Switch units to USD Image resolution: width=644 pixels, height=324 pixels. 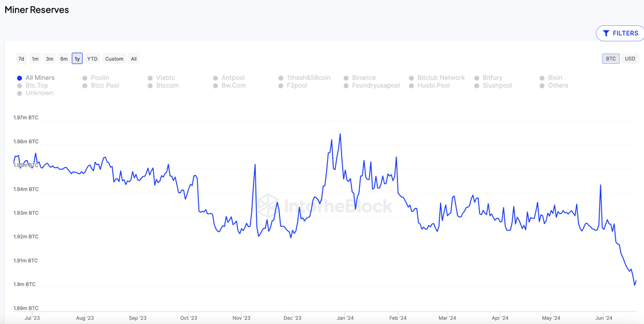630,59
